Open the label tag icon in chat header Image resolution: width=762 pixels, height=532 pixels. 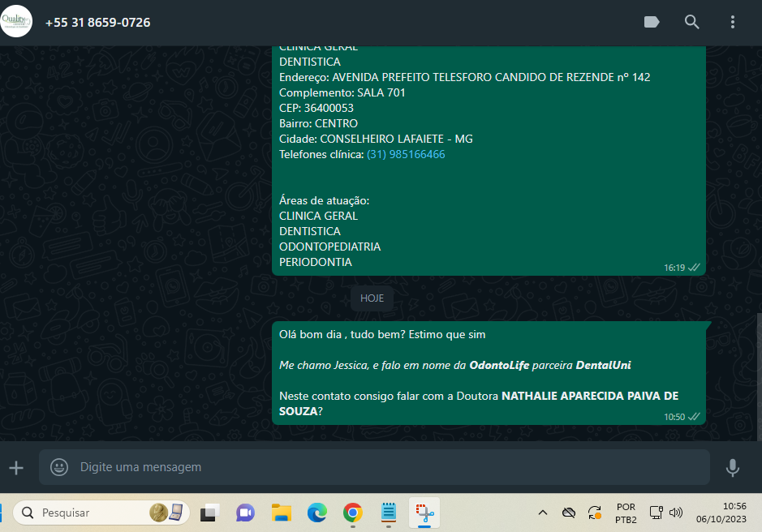[651, 22]
